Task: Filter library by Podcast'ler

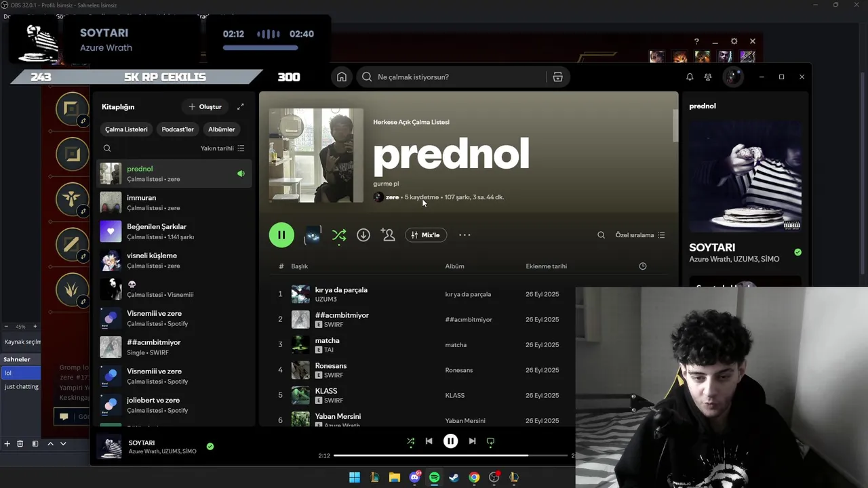Action: pyautogui.click(x=178, y=129)
